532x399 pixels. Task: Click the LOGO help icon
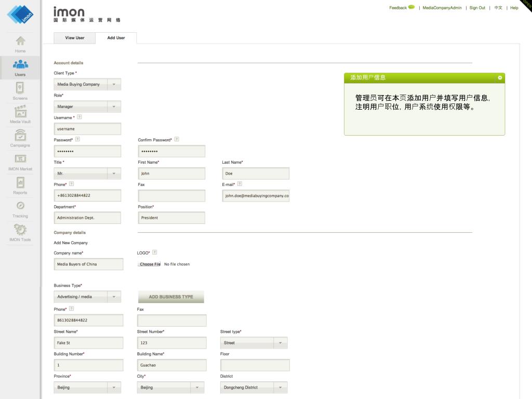155,252
